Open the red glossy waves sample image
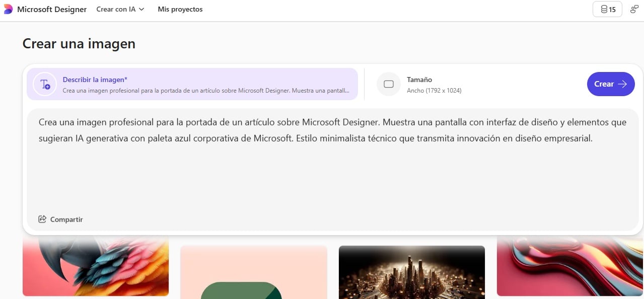Image resolution: width=644 pixels, height=299 pixels. coord(570,266)
